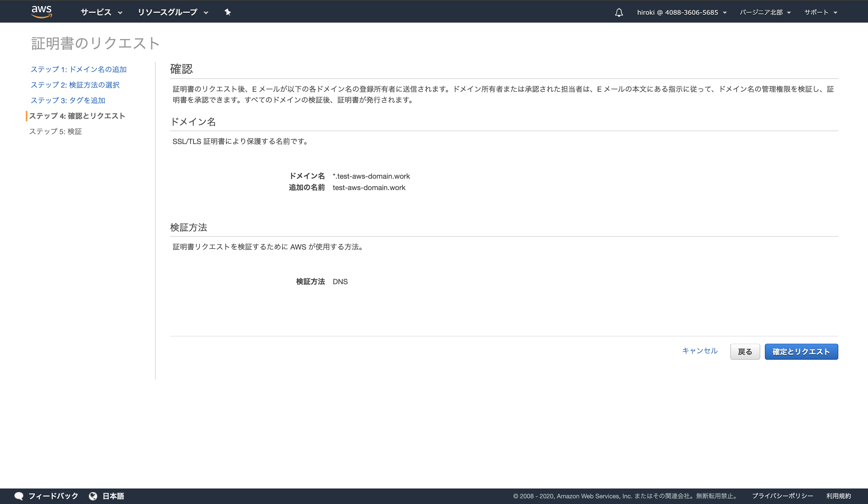The width and height of the screenshot is (868, 504).
Task: Open the バージニア北部 region selector
Action: coord(765,12)
